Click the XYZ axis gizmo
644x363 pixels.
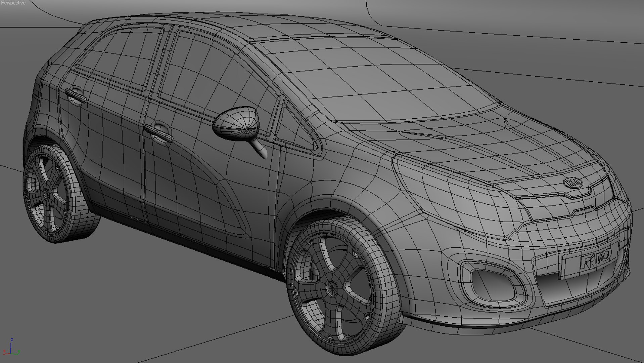(11, 347)
